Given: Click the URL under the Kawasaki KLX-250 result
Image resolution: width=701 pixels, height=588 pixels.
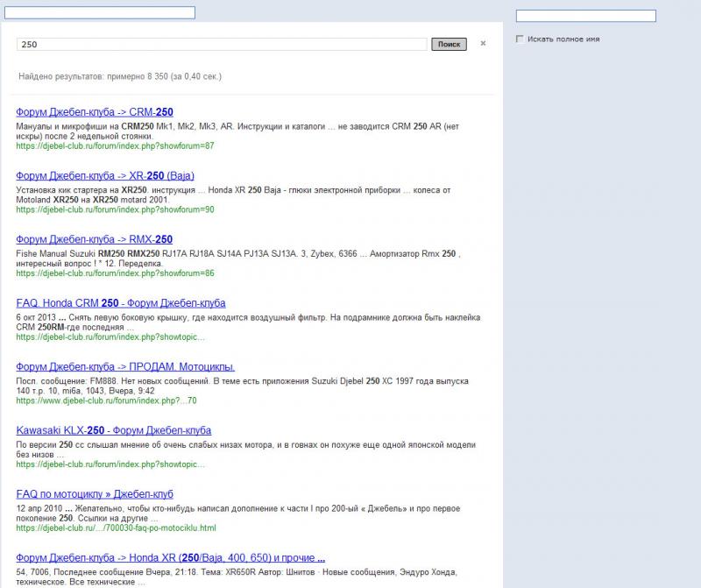Looking at the screenshot, I should pos(110,464).
